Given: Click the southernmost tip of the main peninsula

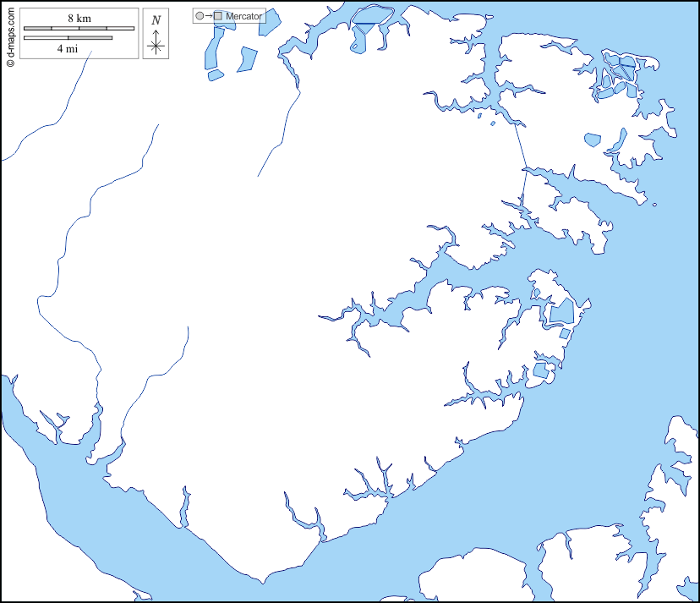Looking at the screenshot, I should click(x=265, y=582).
